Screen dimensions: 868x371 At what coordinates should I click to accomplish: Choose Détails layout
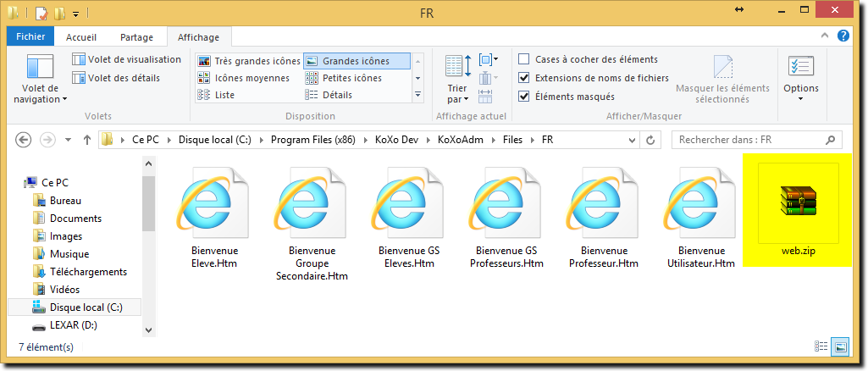pyautogui.click(x=329, y=95)
